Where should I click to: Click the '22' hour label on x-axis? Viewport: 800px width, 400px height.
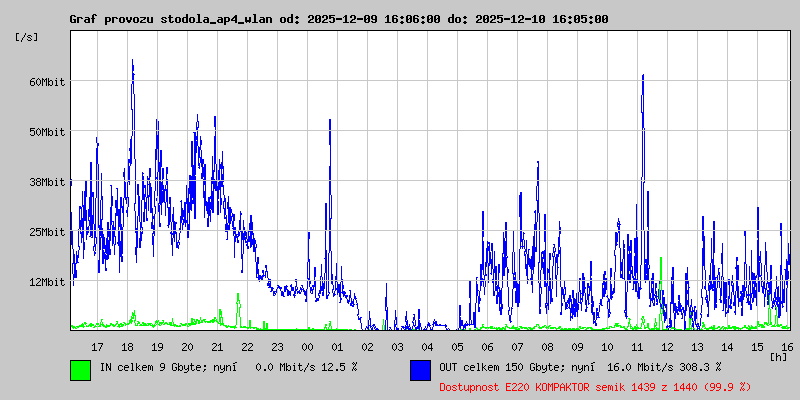(x=247, y=347)
